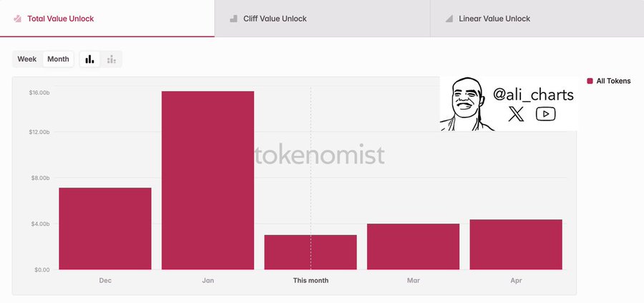Switch to Linear Value Unlock tab
The width and height of the screenshot is (644, 303).
pos(494,19)
